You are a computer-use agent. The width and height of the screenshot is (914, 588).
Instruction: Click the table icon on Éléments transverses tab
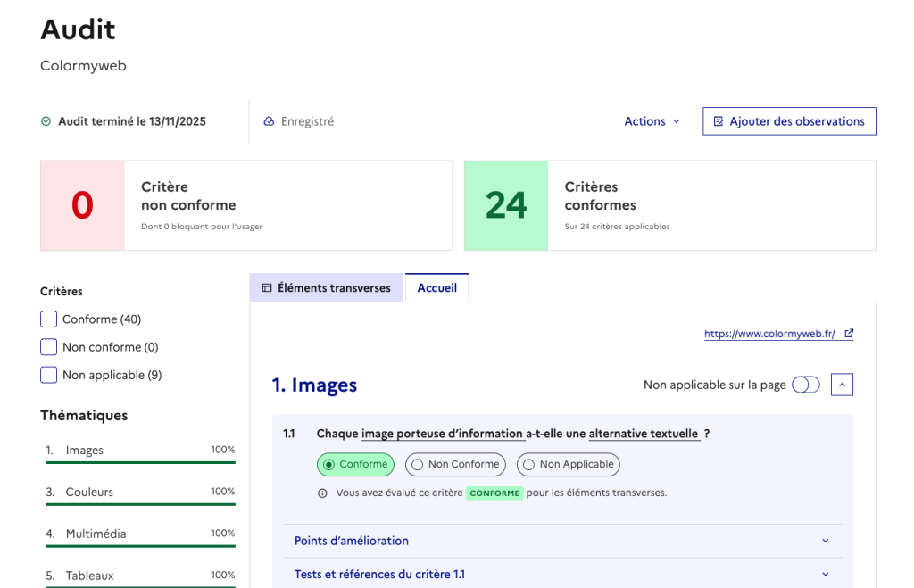(266, 288)
